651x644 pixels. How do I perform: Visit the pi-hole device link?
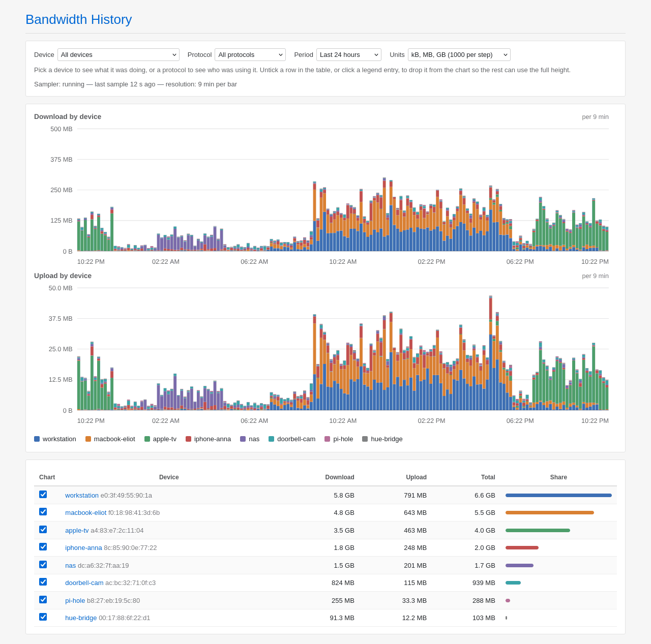click(x=75, y=600)
